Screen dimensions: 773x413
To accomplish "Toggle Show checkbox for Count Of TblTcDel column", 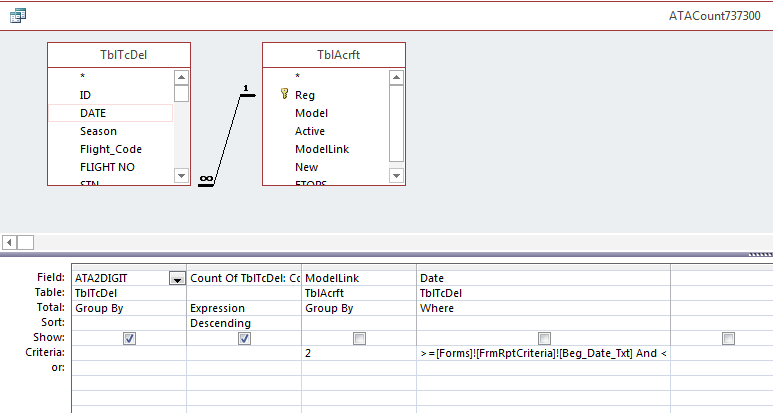I will pyautogui.click(x=244, y=338).
